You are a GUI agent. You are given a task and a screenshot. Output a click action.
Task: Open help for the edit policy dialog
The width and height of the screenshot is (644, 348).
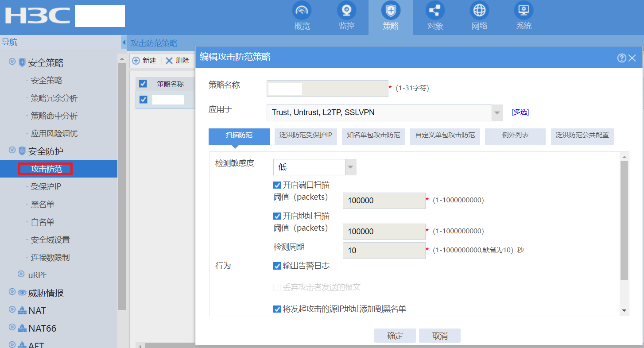pyautogui.click(x=621, y=58)
